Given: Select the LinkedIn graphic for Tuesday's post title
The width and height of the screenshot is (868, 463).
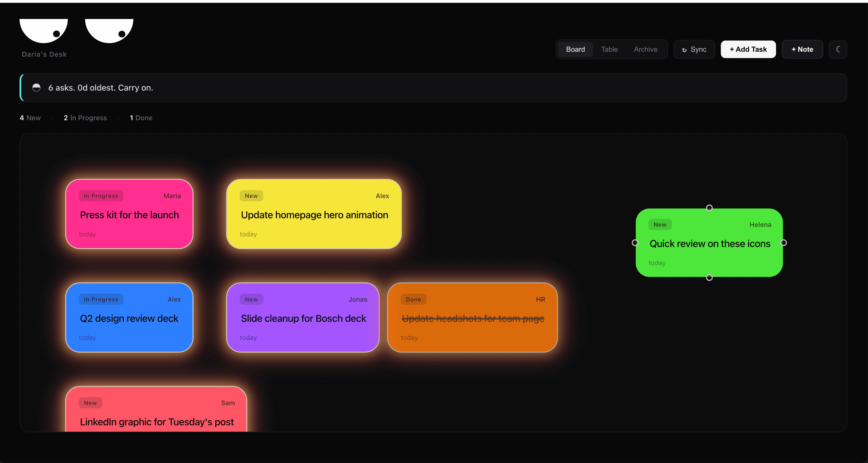Looking at the screenshot, I should [157, 422].
